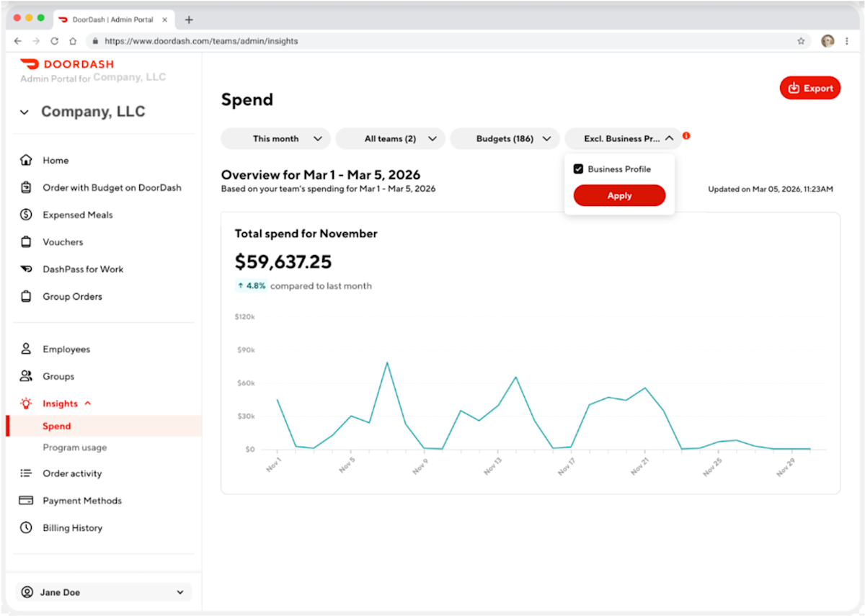Screen dimensions: 865x616
Task: Go to the Home menu item
Action: pos(56,160)
